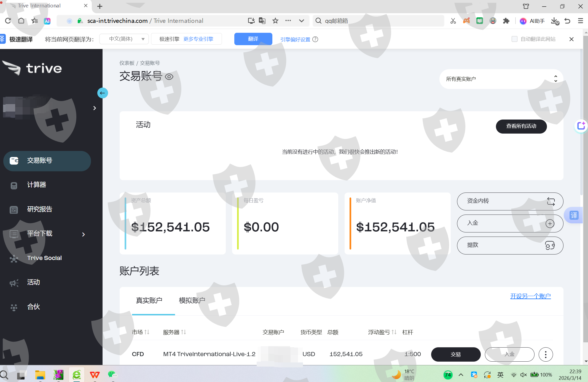Click the view all activities button
Viewport: 588px width, 382px height.
pyautogui.click(x=521, y=126)
